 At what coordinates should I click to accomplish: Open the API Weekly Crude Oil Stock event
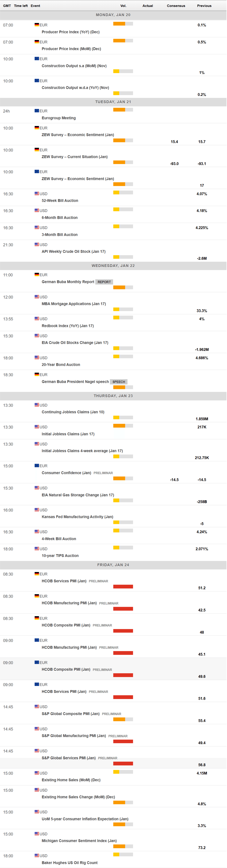pyautogui.click(x=73, y=252)
